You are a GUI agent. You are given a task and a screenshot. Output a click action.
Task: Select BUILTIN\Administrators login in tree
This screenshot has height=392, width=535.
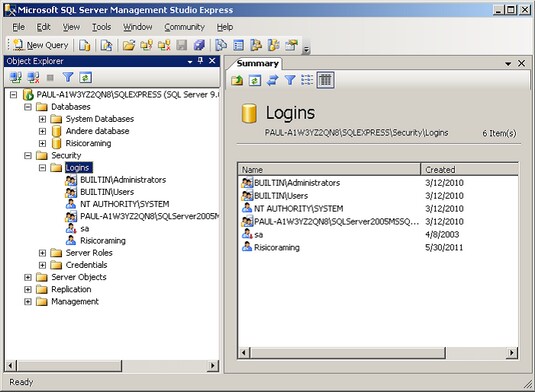[123, 180]
